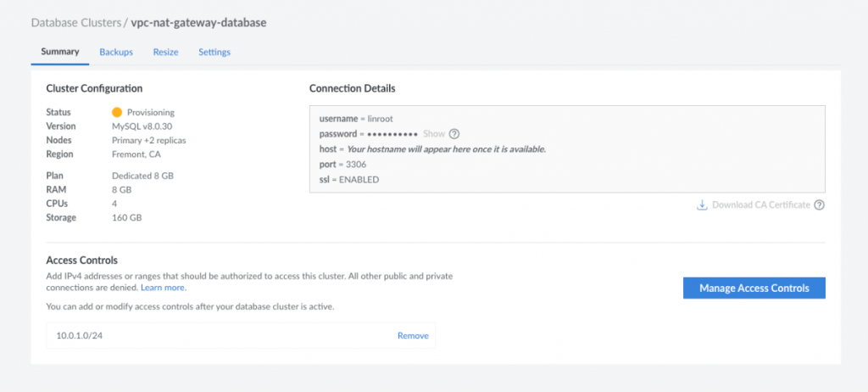
Task: Switch to the Summary tab
Action: pos(60,52)
